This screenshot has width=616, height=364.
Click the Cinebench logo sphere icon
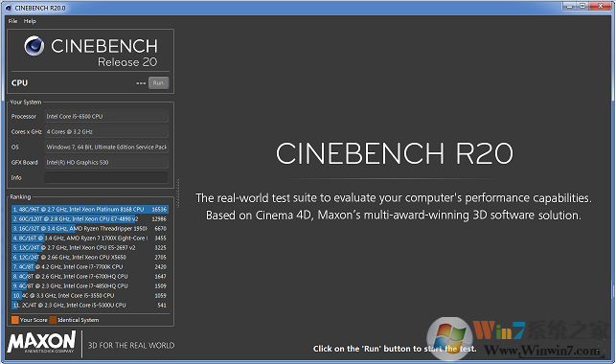[34, 46]
